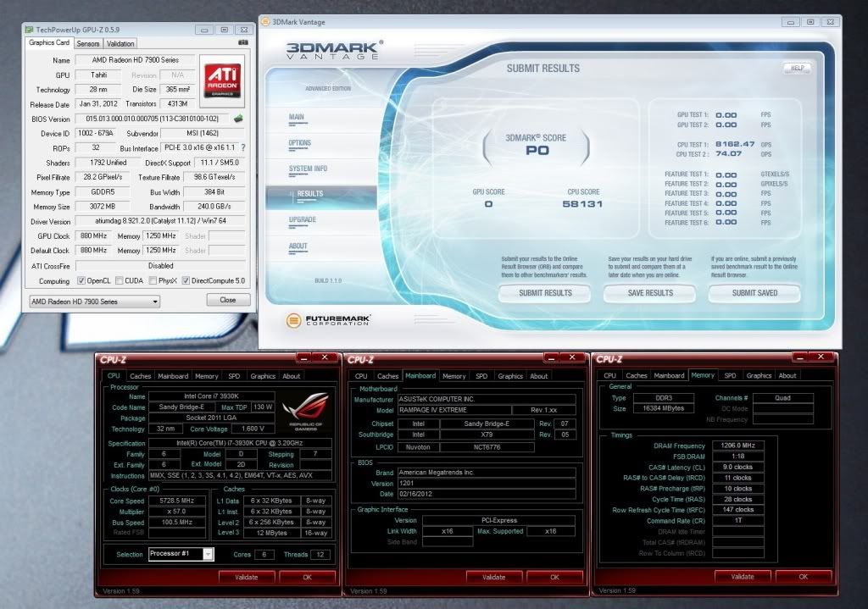Image resolution: width=868 pixels, height=609 pixels.
Task: Click OK in left CPU-Z window
Action: 307,577
